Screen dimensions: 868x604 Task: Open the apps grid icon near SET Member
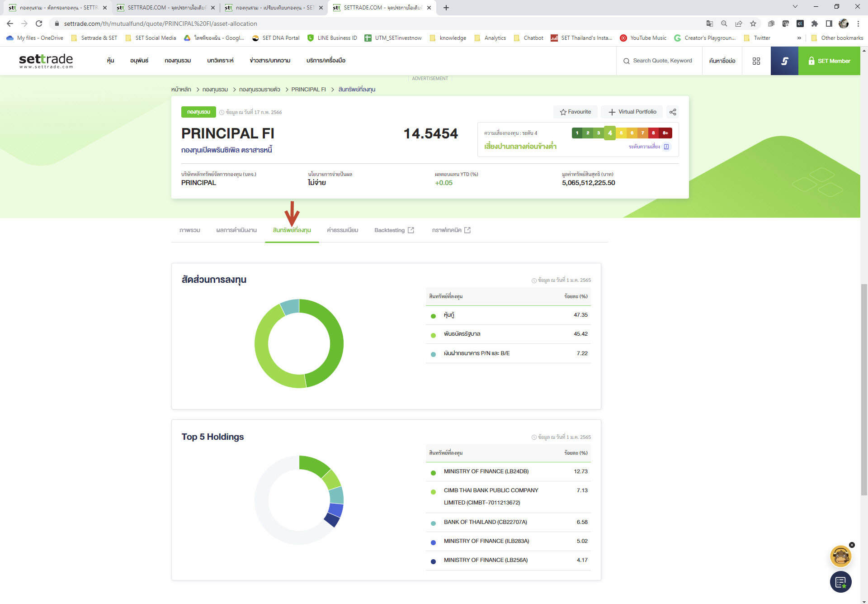756,61
